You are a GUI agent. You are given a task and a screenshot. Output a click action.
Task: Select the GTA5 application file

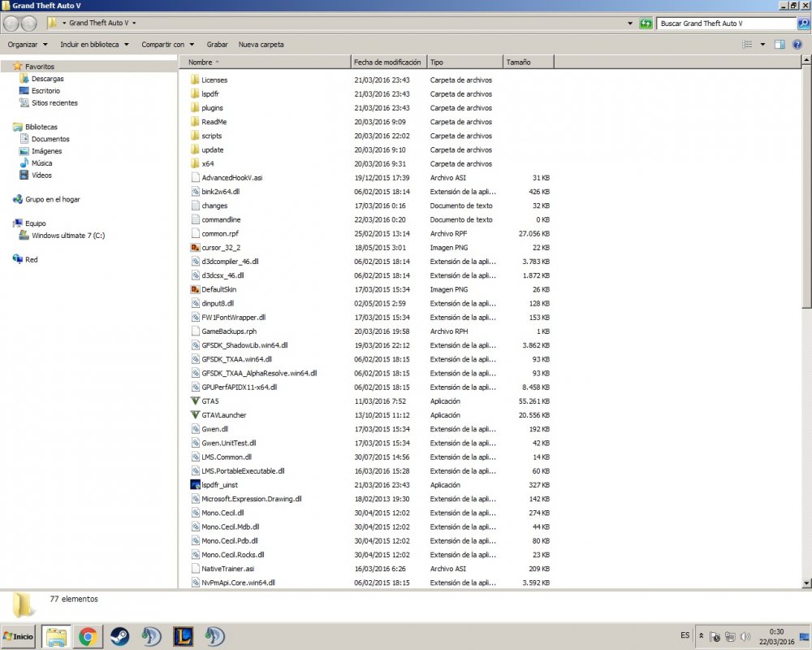(209, 401)
